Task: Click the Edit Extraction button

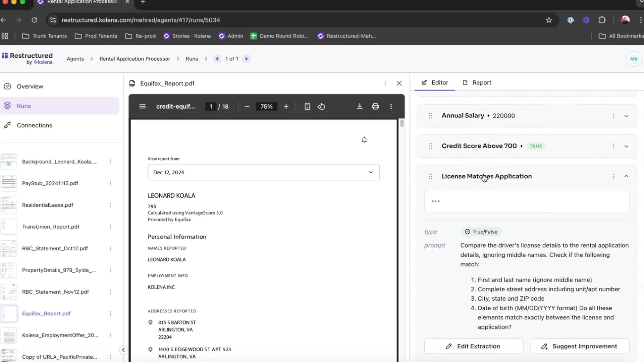Action: (474, 346)
